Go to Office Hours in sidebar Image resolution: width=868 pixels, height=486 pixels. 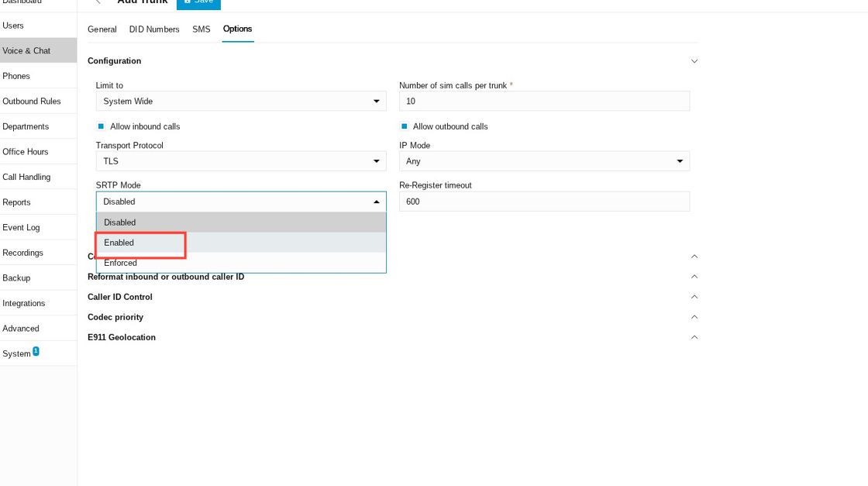point(38,152)
